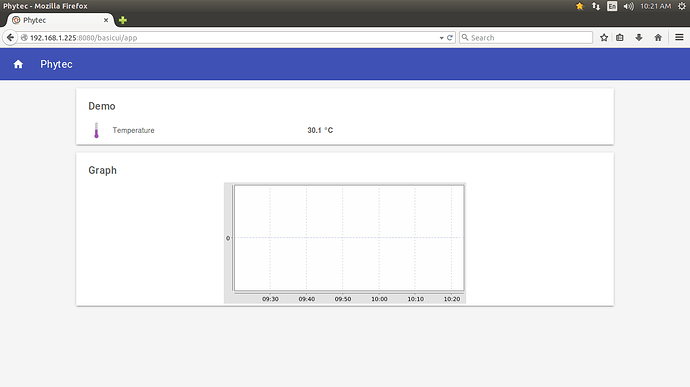Click the 09:30 axis label
690x387 pixels.
[270, 299]
